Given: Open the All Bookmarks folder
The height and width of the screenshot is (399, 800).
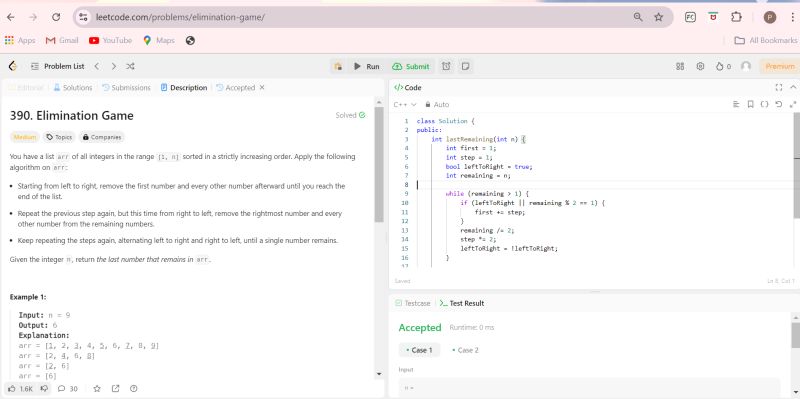Looking at the screenshot, I should point(765,40).
